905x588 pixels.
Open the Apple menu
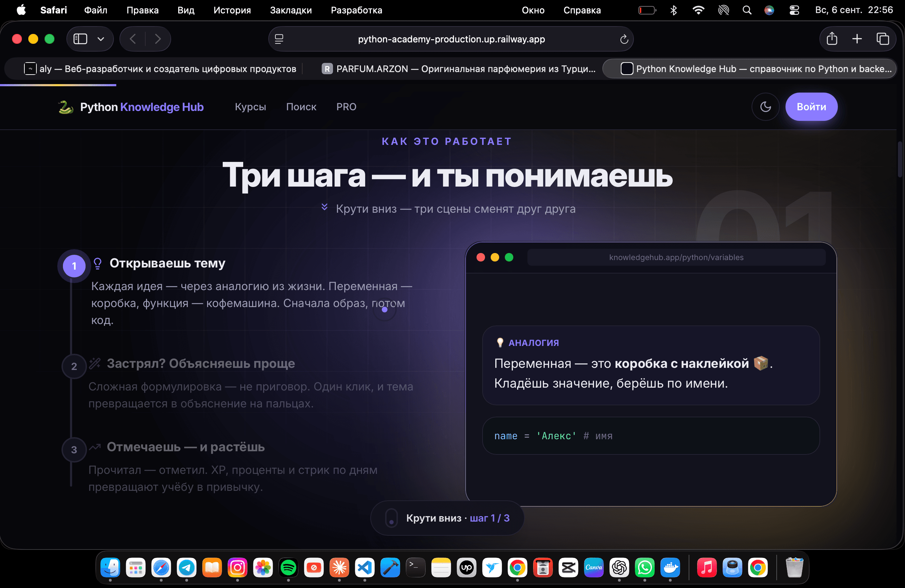point(21,10)
